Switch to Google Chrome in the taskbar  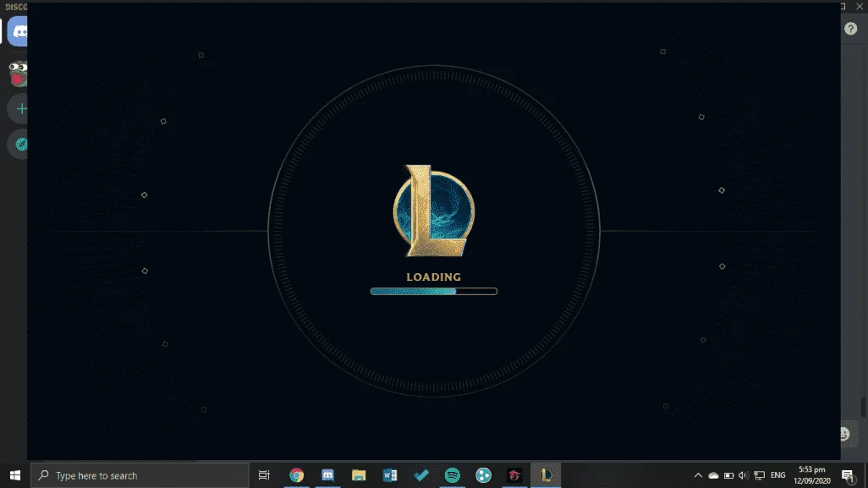click(x=297, y=475)
